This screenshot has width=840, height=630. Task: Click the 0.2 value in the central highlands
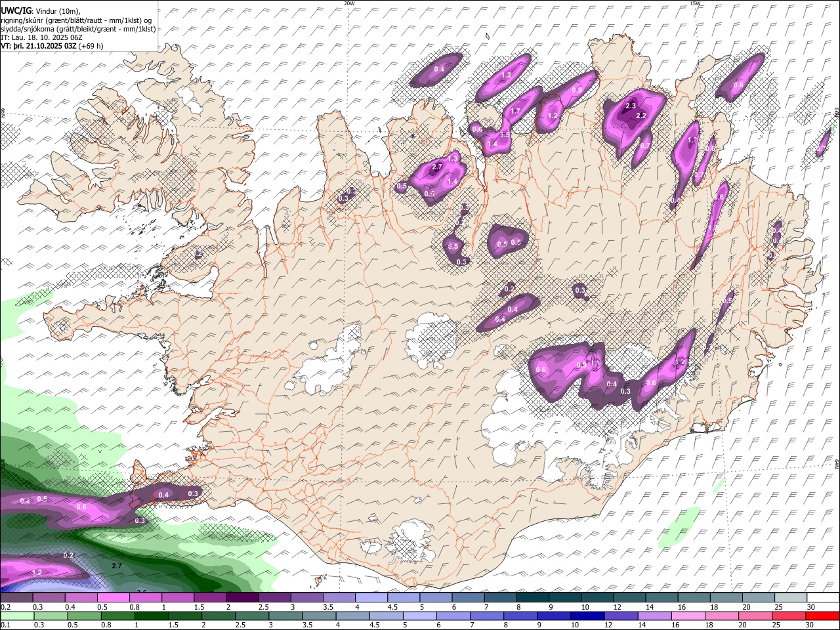(510, 289)
